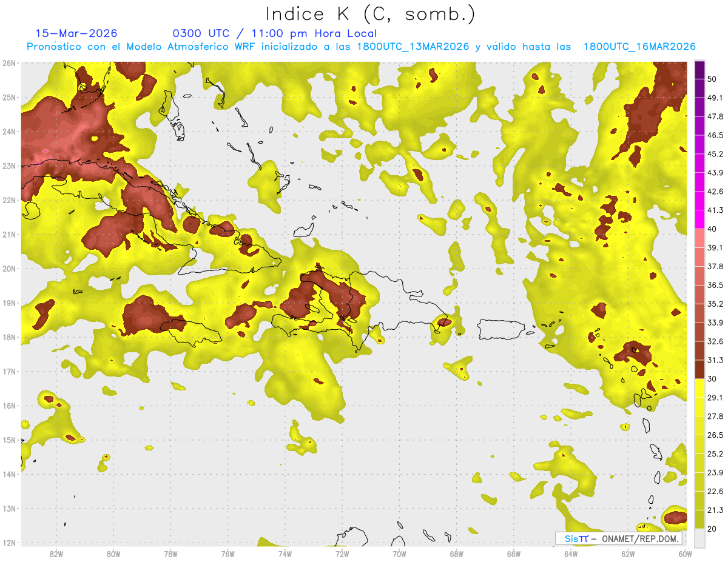728x562 pixels.
Task: Click the 70W longitude label
Action: [x=399, y=554]
